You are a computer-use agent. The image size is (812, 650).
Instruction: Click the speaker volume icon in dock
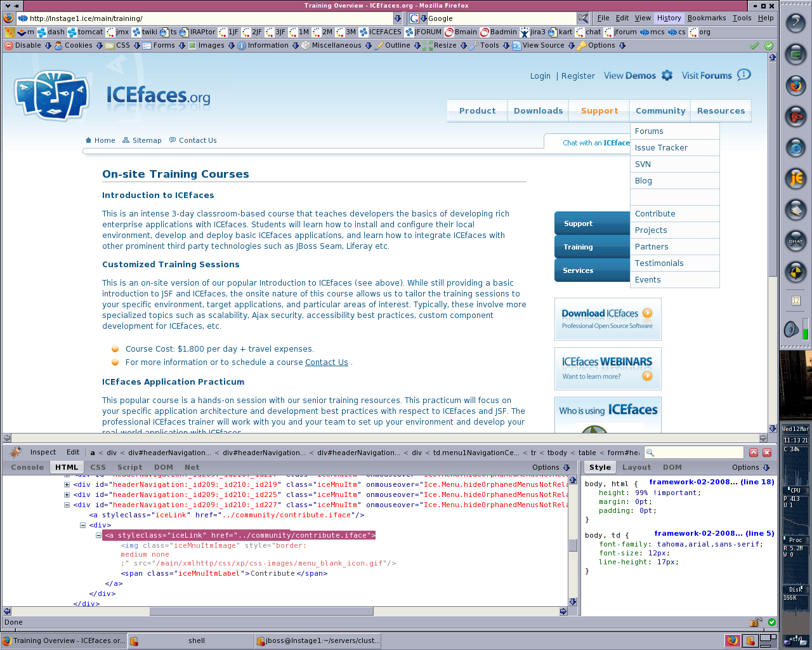coord(790,329)
